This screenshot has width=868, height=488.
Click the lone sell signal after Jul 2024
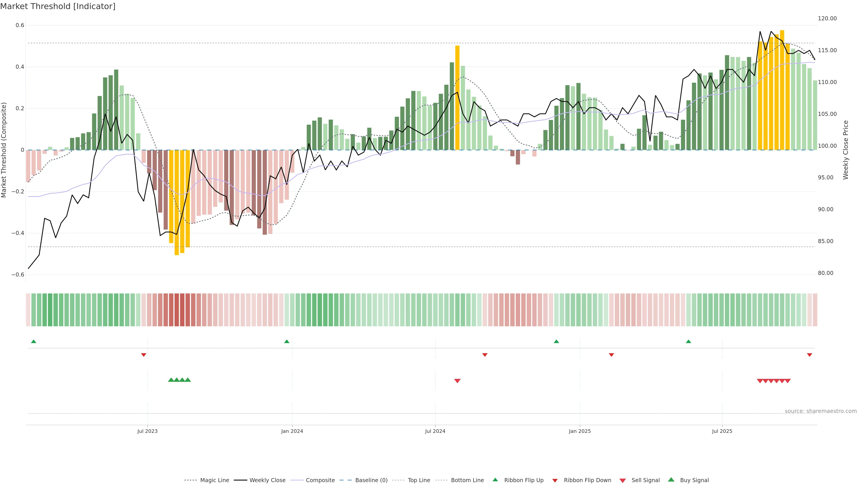(457, 381)
